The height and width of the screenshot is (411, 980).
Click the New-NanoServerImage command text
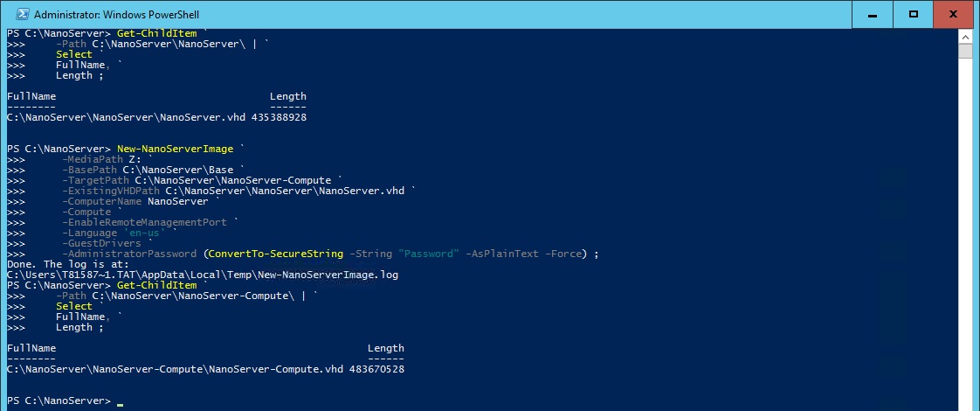[175, 149]
